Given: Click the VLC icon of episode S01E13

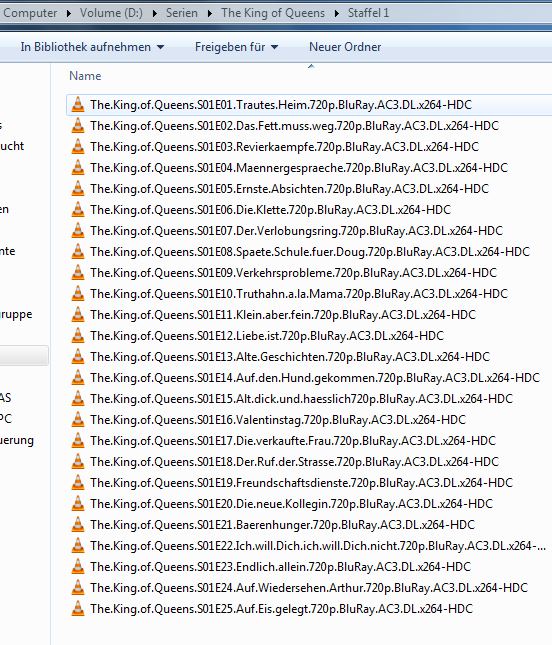Looking at the screenshot, I should point(78,357).
